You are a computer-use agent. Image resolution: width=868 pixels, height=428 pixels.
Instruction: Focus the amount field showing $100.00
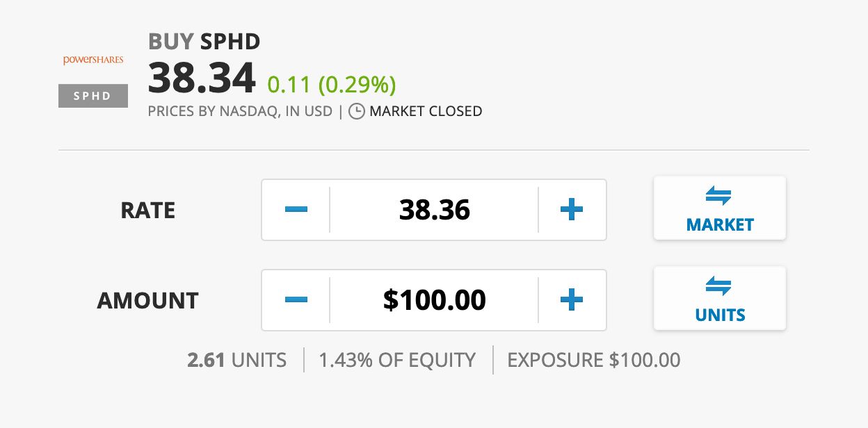[434, 300]
